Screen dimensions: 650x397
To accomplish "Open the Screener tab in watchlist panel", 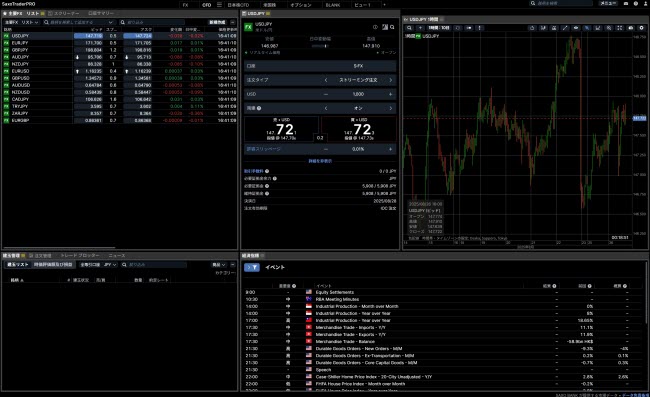I will click(64, 13).
